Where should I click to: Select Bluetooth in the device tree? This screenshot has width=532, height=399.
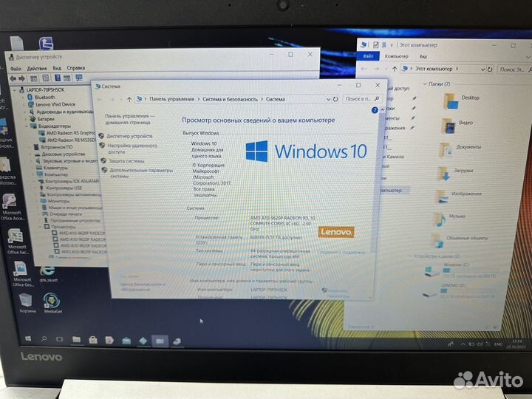[x=44, y=98]
